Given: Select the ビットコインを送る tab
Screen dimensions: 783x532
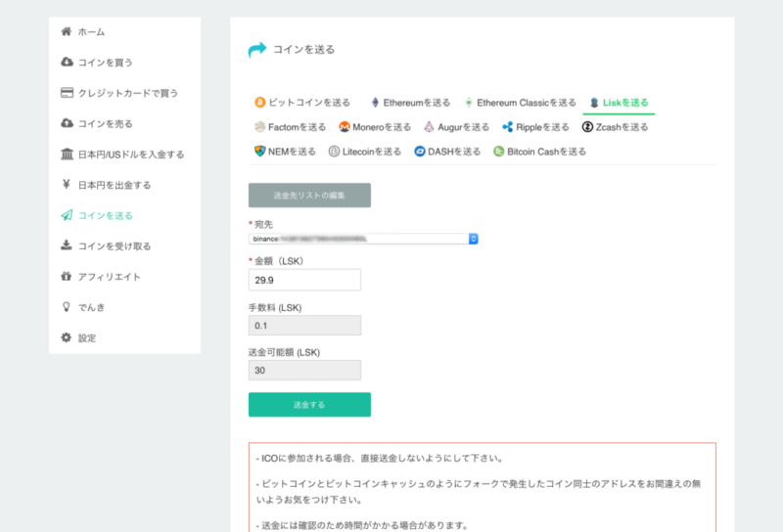Looking at the screenshot, I should 302,102.
